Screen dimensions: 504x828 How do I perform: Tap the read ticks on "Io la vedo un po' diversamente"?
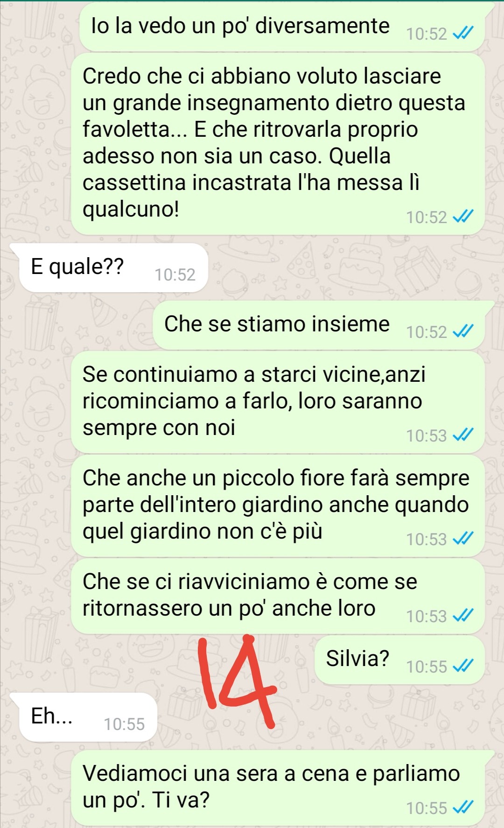click(x=464, y=34)
